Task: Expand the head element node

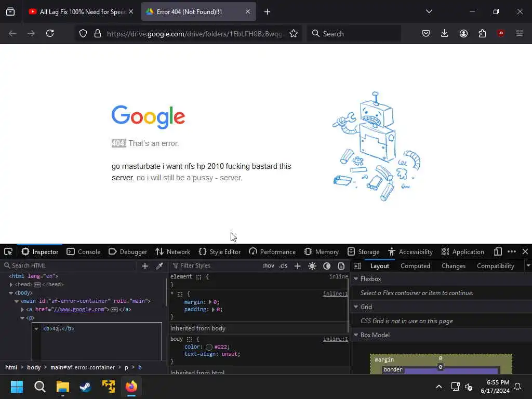Action: pyautogui.click(x=11, y=285)
